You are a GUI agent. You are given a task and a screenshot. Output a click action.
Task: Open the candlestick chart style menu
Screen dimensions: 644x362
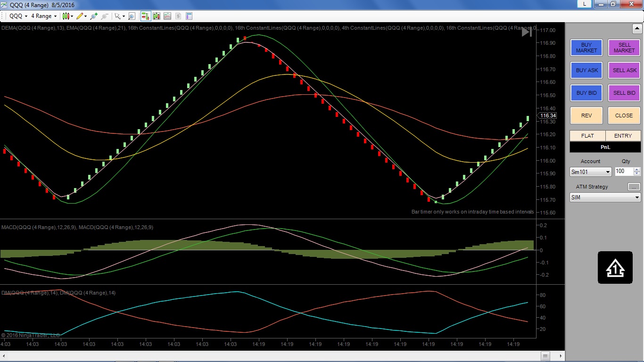(x=68, y=16)
